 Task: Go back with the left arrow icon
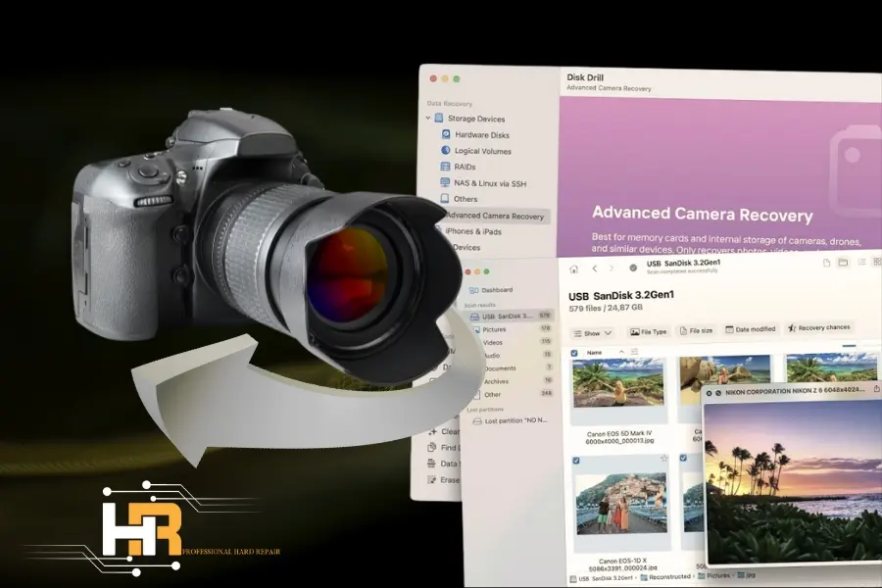(594, 269)
